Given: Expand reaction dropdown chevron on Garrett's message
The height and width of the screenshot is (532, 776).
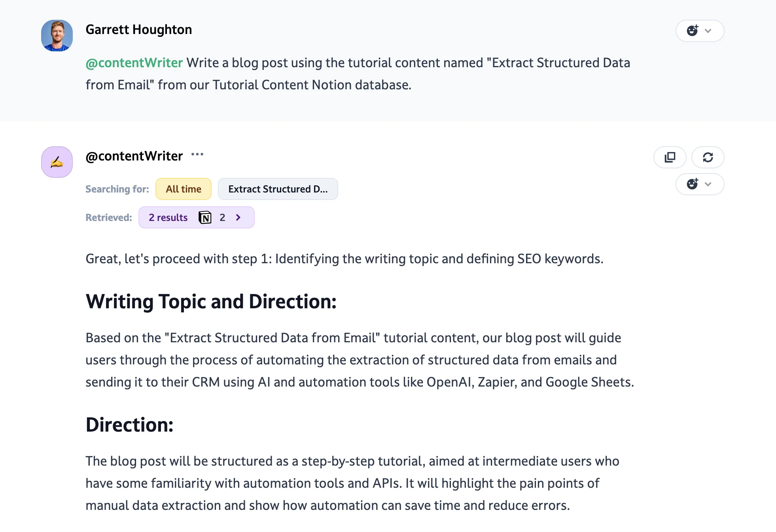Looking at the screenshot, I should click(708, 31).
